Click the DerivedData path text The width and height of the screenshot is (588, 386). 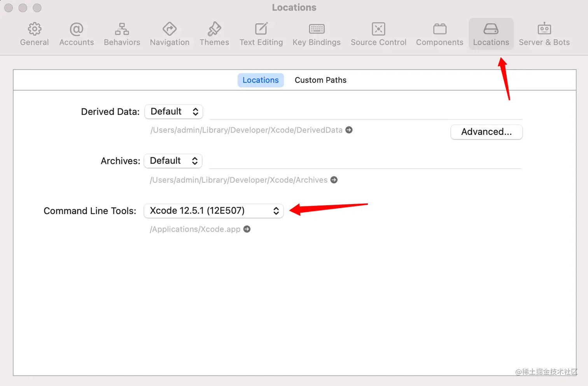pyautogui.click(x=247, y=130)
